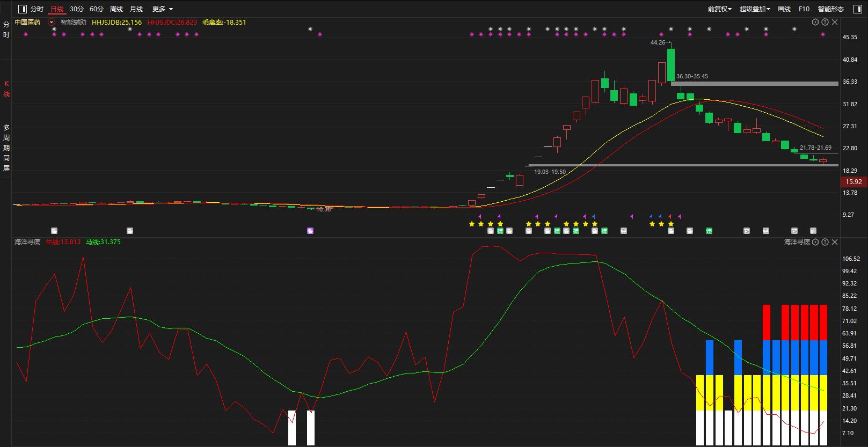Viewport: 868px width, 447px height.
Task: Click the 马线:31.375 value
Action: [103, 242]
